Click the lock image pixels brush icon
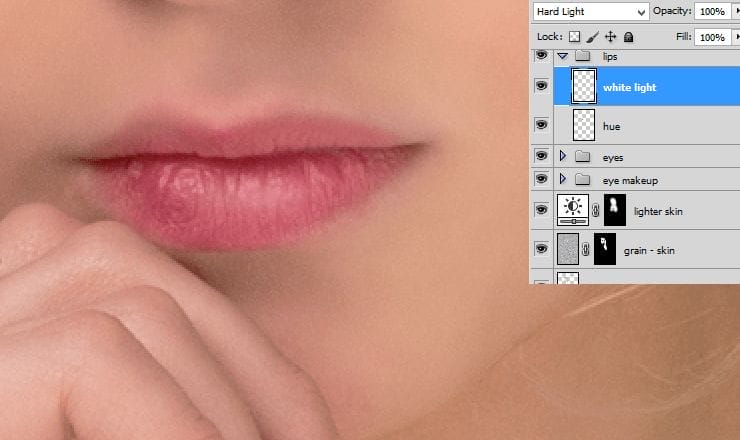The height and width of the screenshot is (440, 740). [592, 37]
